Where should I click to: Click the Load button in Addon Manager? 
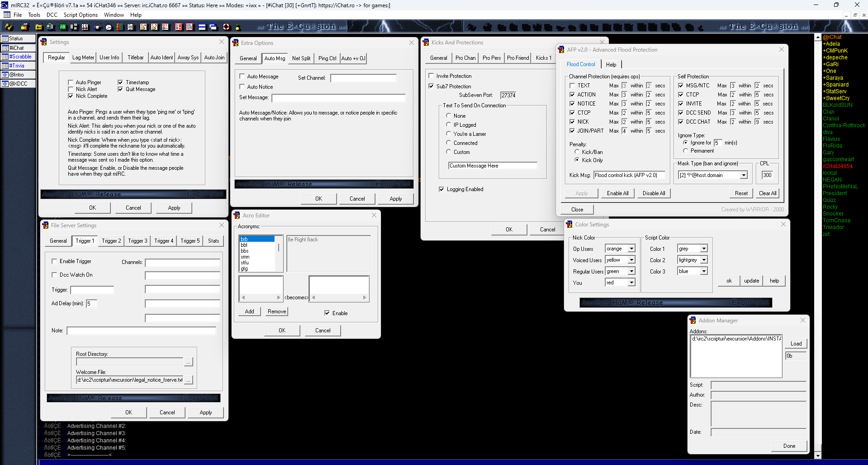click(x=796, y=344)
